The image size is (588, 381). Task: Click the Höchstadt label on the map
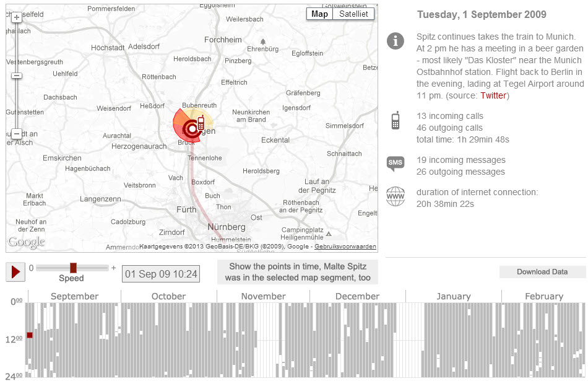click(108, 48)
